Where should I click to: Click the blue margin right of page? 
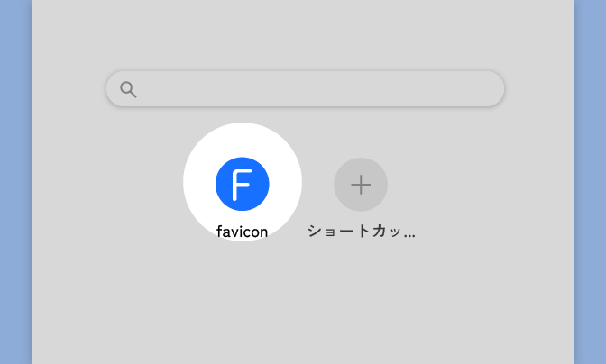[591, 182]
